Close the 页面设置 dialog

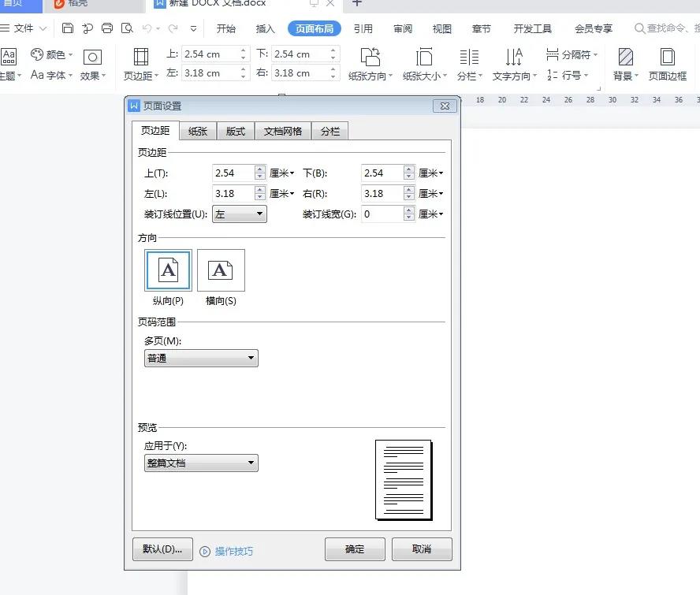[445, 106]
